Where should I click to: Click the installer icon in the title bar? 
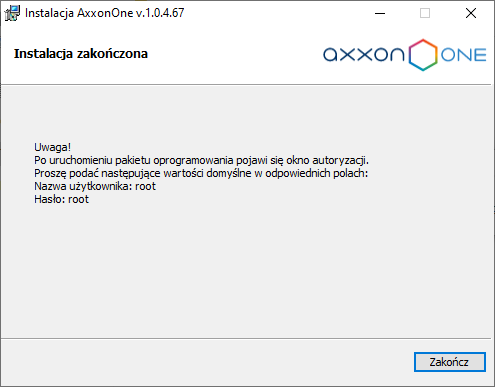click(x=12, y=13)
